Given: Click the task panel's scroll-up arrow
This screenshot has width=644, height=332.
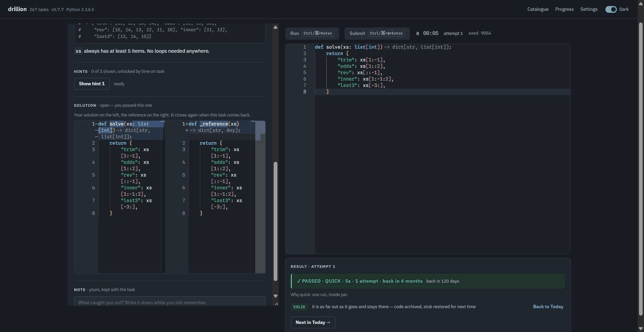Looking at the screenshot, I should [275, 27].
